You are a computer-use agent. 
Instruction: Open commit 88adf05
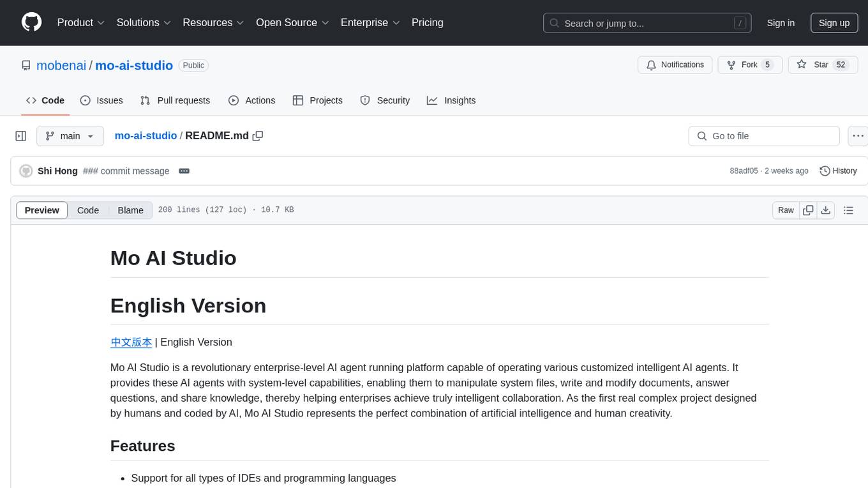[744, 171]
